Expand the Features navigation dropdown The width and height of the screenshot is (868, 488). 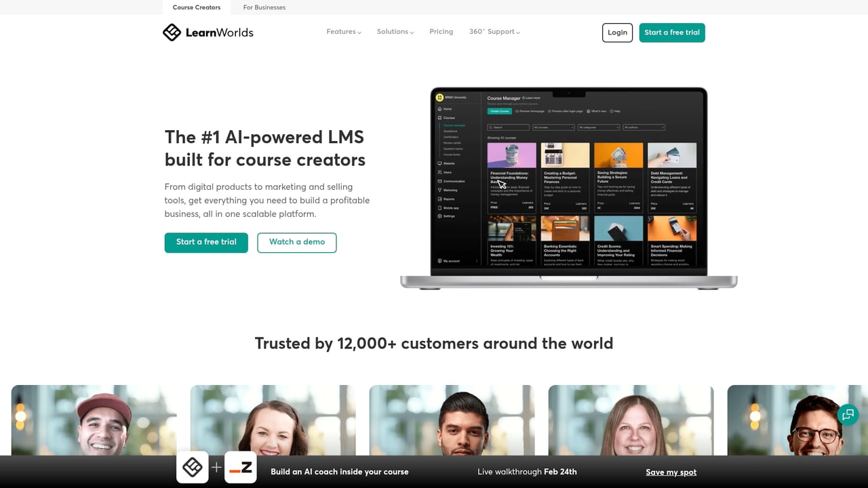343,31
